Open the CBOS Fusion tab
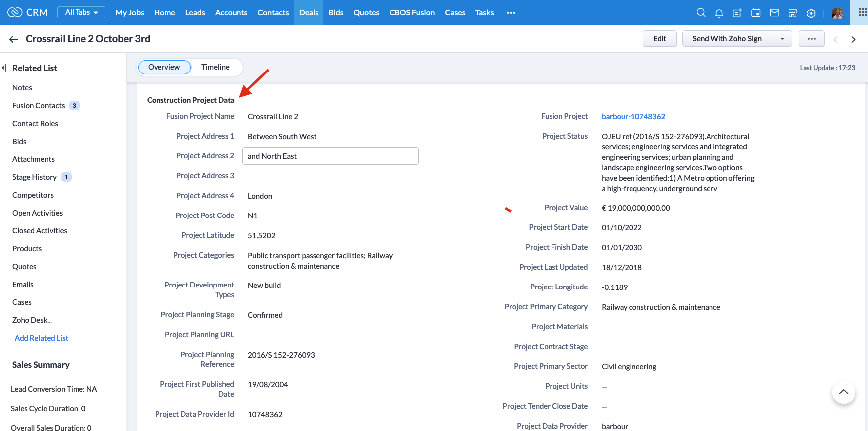Screen dimensions: 868x431 coord(412,13)
